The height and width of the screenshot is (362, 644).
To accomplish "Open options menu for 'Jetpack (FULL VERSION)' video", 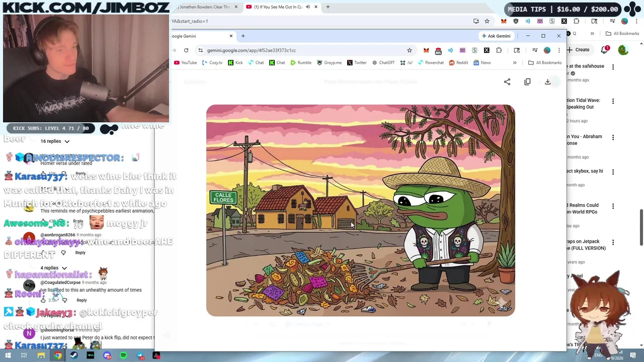I will (613, 242).
